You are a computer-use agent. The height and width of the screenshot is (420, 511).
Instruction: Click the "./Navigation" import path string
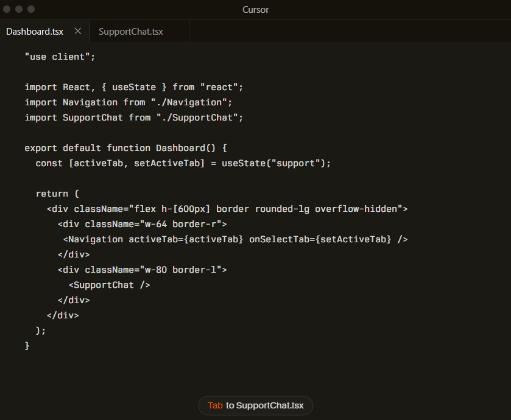coord(191,102)
